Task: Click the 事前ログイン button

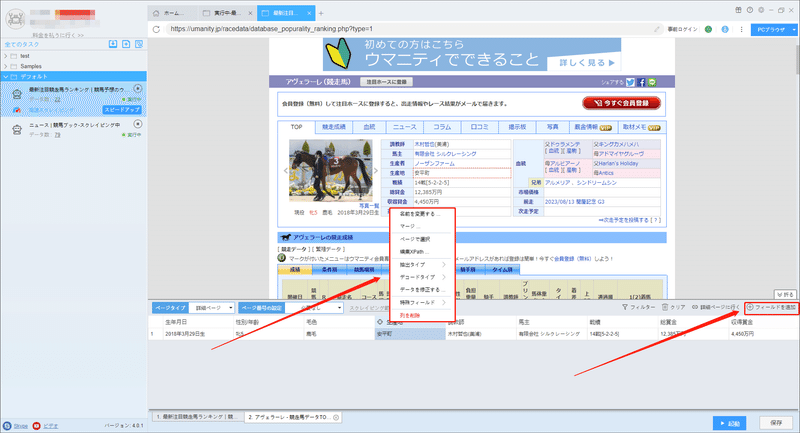Action: click(682, 29)
